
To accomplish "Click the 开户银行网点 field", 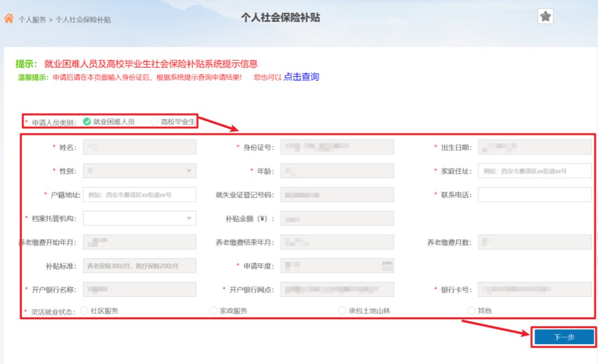I will pos(337,289).
